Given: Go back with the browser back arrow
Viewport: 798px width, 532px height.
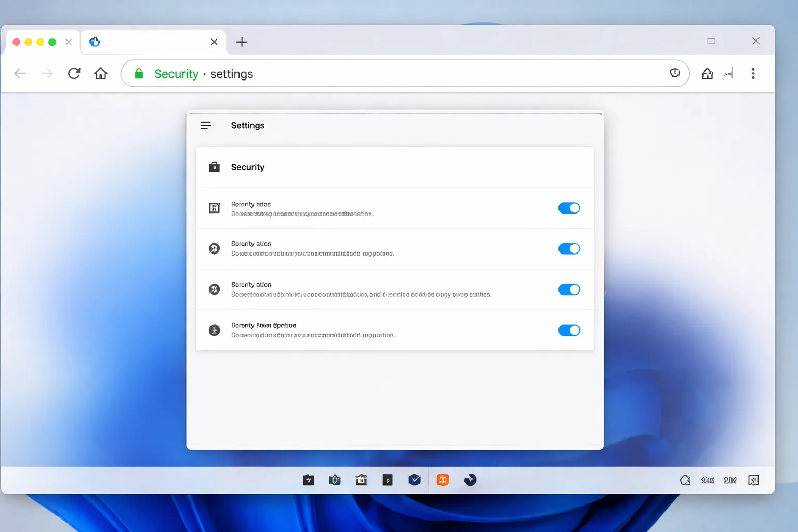Looking at the screenshot, I should click(x=20, y=73).
